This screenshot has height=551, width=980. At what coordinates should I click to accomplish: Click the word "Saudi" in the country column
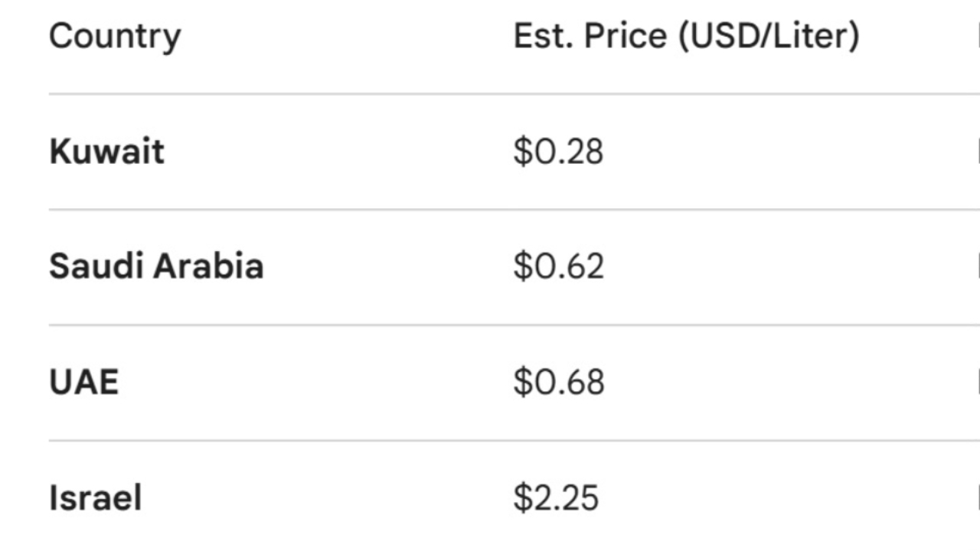[96, 266]
